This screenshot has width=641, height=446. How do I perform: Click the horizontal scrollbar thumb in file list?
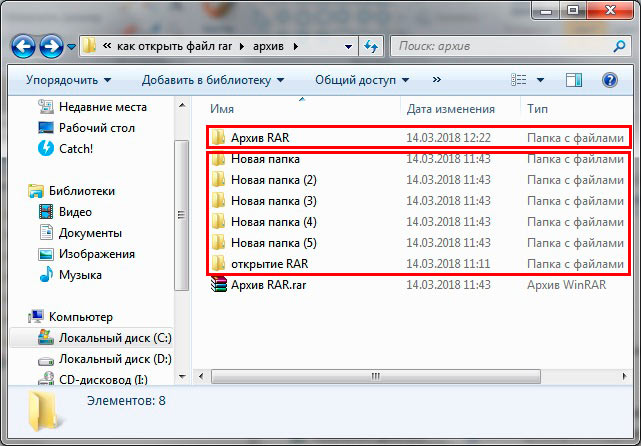coord(376,376)
